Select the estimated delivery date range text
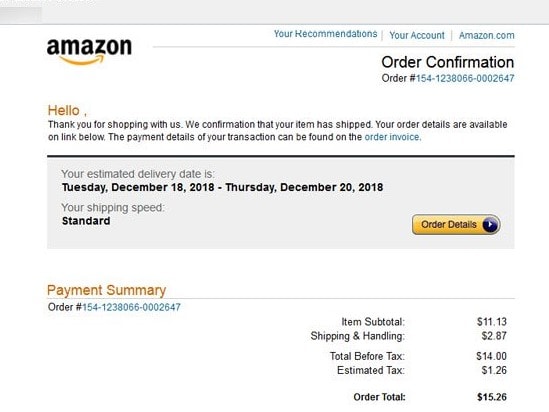Screen dimensions: 549x412 pos(222,187)
